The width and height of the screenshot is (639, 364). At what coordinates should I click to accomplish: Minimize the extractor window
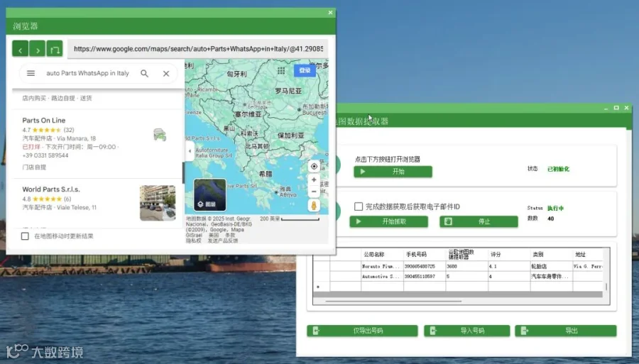coord(606,108)
